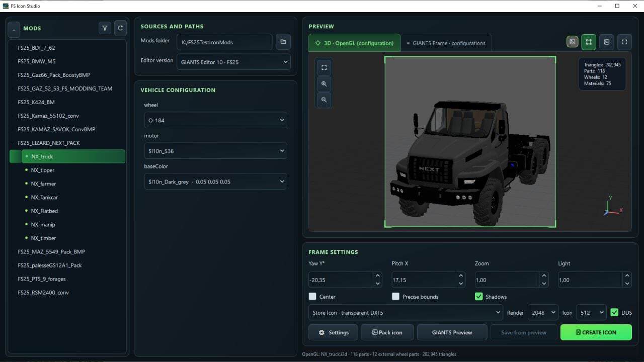The height and width of the screenshot is (362, 644).
Task: Open the wheel configuration dropdown
Action: click(x=215, y=120)
